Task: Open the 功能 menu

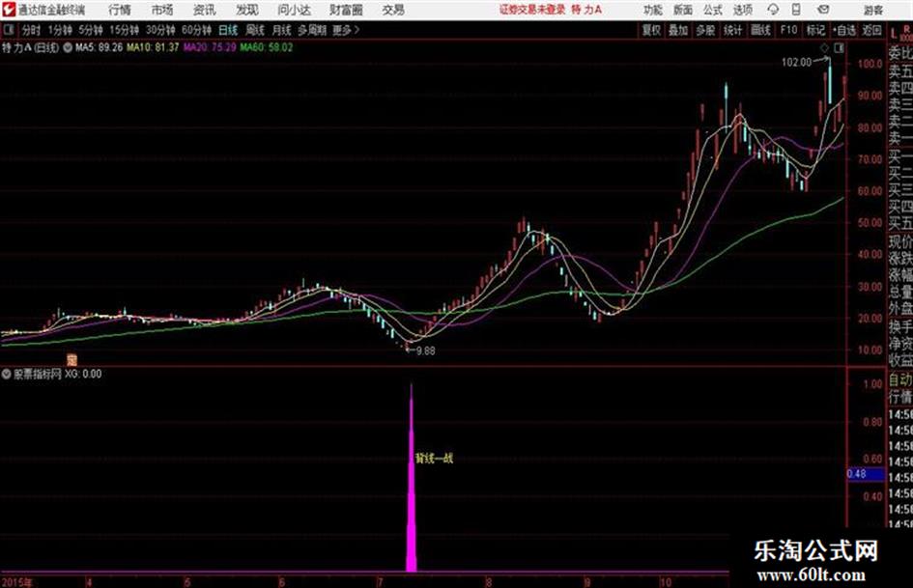Action: coord(653,10)
